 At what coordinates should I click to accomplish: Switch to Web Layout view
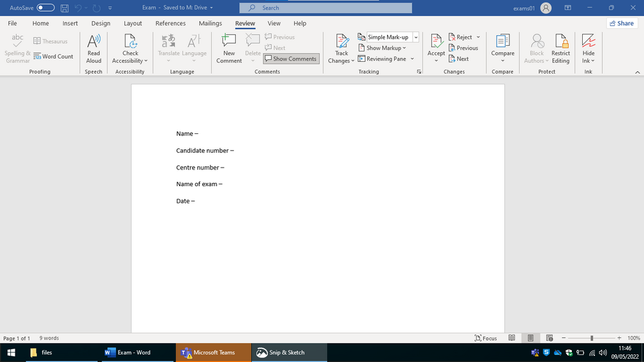point(549,338)
